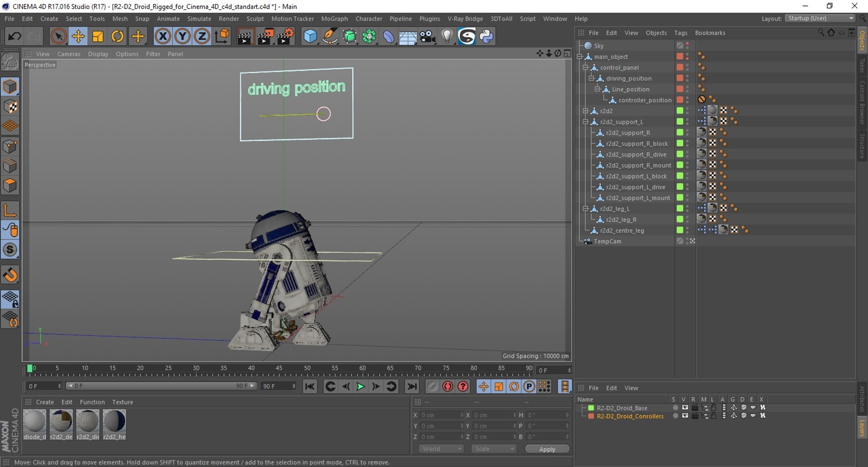Open the MoGraph menu
Screen dimensions: 868x467
coord(335,19)
